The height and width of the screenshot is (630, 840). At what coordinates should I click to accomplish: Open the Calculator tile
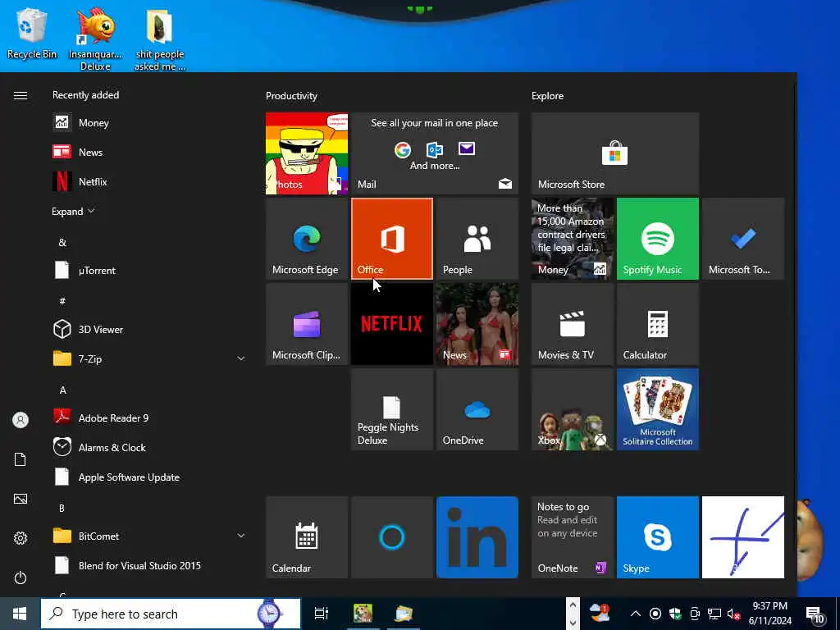(x=657, y=324)
